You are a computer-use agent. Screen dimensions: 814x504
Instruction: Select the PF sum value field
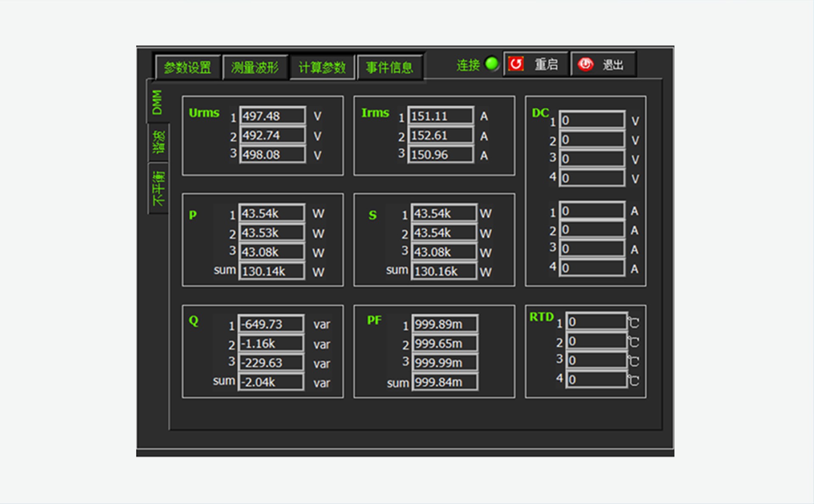(x=445, y=382)
